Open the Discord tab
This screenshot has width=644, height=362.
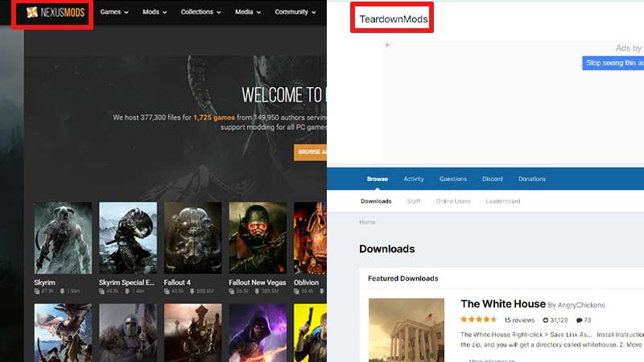click(x=493, y=179)
